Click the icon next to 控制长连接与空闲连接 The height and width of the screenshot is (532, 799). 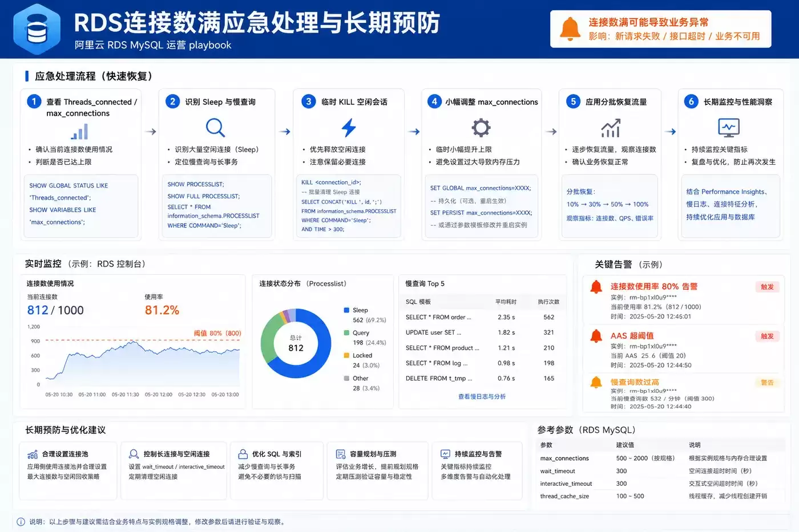point(134,454)
